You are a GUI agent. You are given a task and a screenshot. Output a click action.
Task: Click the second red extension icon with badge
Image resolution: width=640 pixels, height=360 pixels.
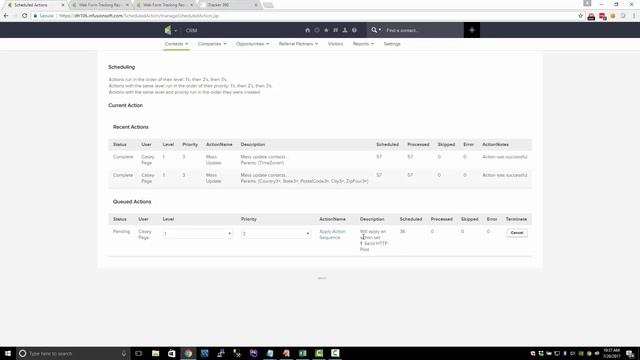click(602, 16)
